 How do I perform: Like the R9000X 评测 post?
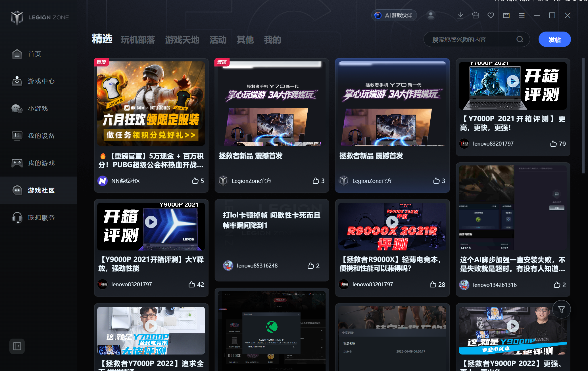[x=437, y=284]
